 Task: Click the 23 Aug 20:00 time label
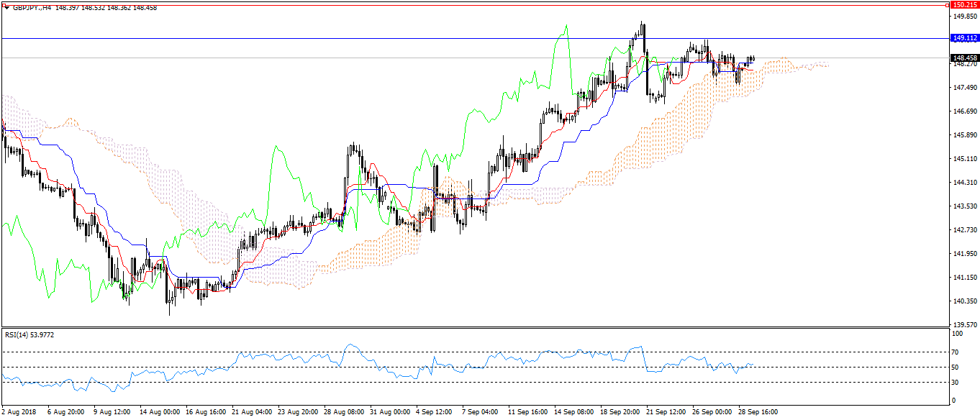297,413
